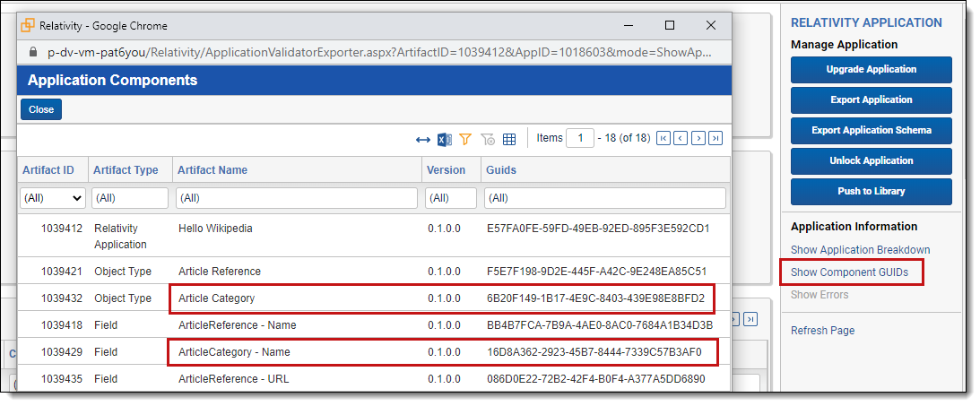
Task: Click artifact ID 1039418 cell
Action: pos(62,325)
